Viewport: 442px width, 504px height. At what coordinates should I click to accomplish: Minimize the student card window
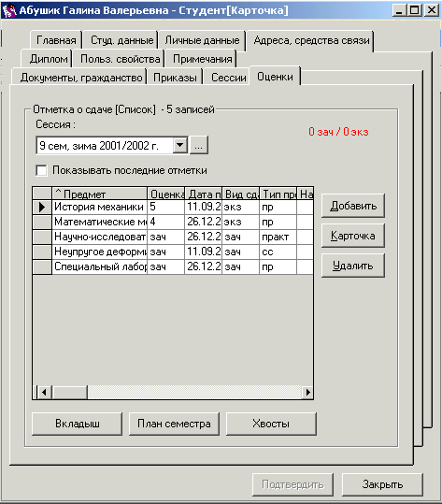point(399,10)
